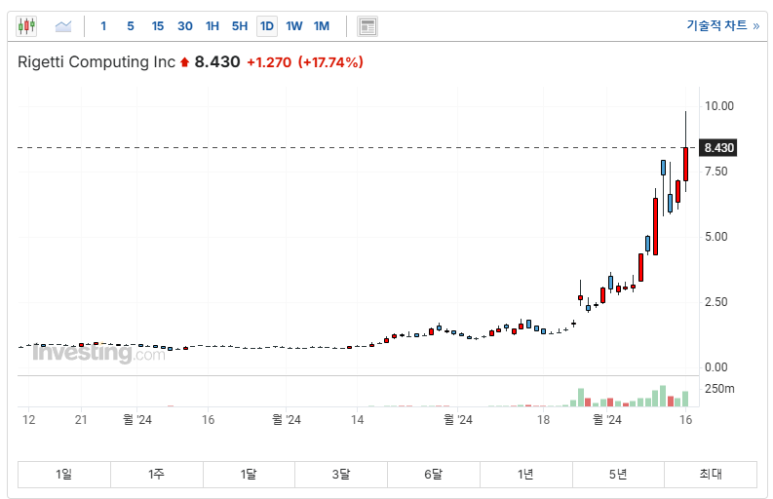
Task: Switch to the area chart icon
Action: [63, 26]
